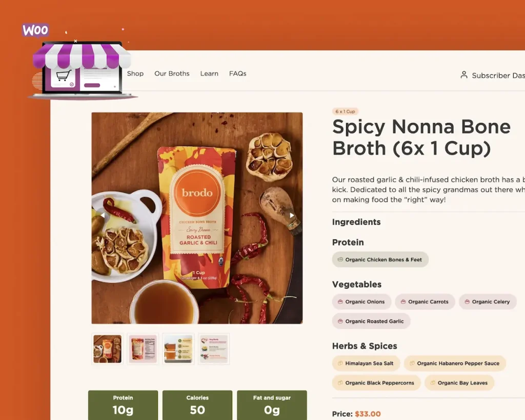
Task: Show previous product image with left arrow
Action: [103, 215]
